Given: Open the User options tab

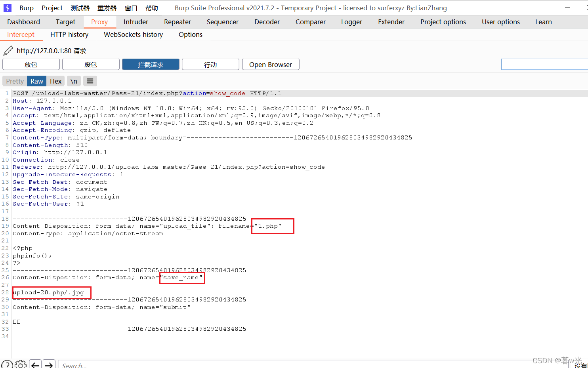Looking at the screenshot, I should 501,22.
